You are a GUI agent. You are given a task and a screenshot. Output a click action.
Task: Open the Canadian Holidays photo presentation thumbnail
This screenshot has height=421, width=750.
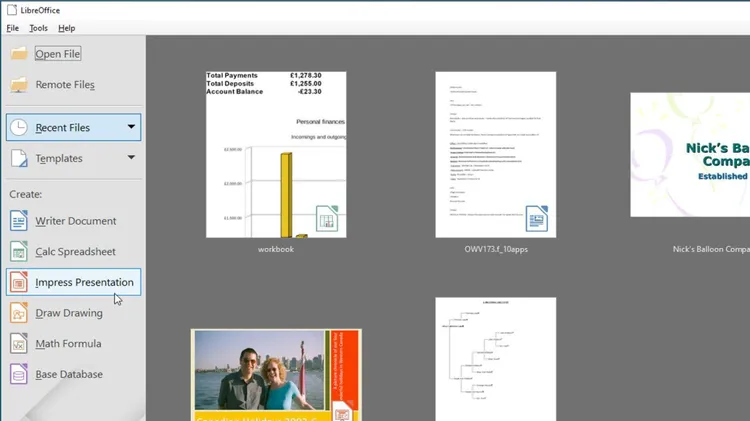(276, 375)
